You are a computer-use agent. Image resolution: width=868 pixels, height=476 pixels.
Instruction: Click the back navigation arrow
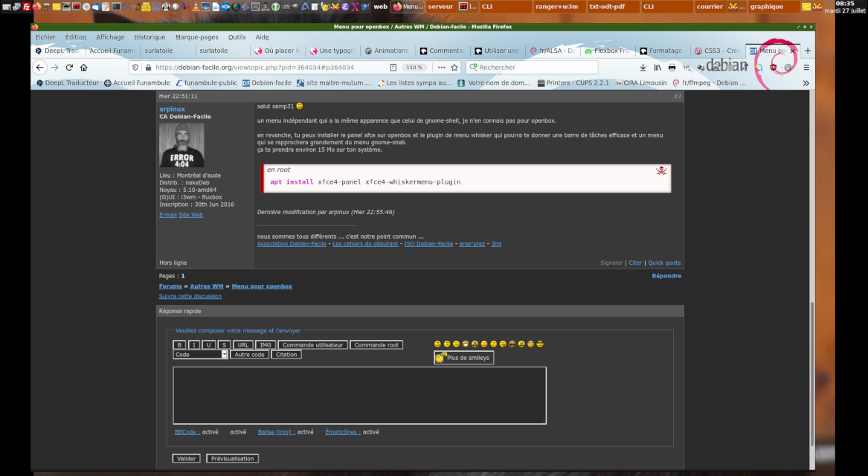tap(40, 67)
